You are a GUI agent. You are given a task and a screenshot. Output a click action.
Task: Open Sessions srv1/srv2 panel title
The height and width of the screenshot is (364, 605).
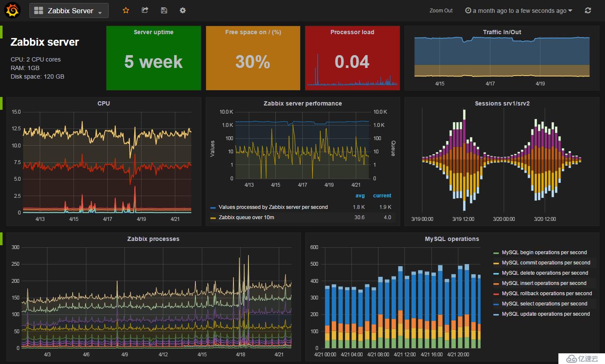coord(502,103)
